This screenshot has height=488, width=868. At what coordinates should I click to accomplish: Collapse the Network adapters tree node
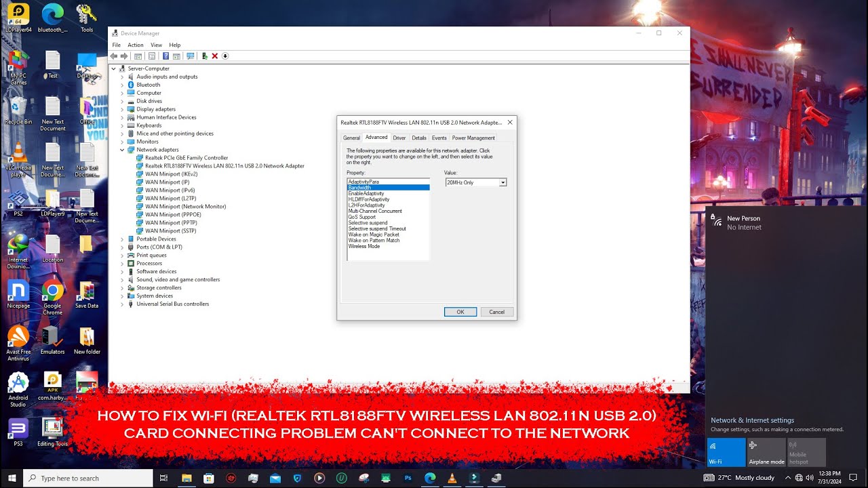pyautogui.click(x=122, y=150)
